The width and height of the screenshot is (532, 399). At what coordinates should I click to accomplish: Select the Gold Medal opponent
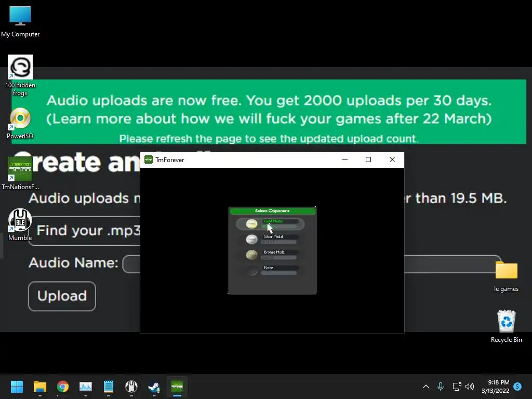[x=270, y=224]
